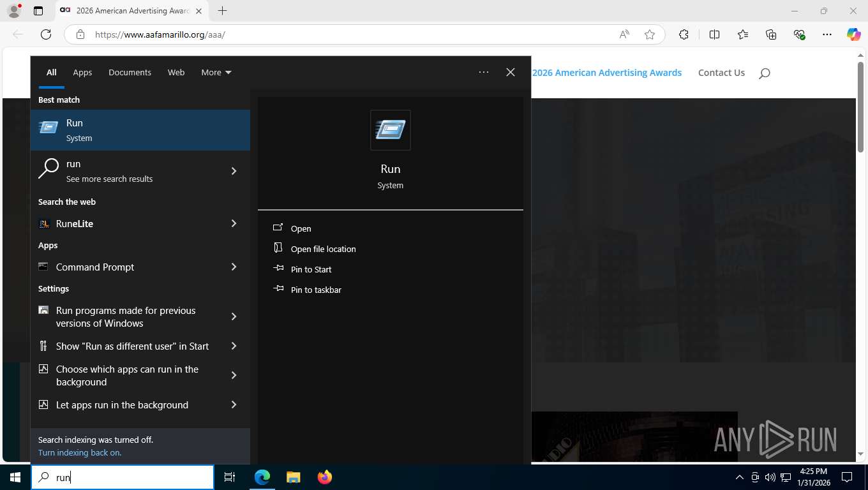Open '2026 American Advertising Awards' nav link

click(x=607, y=73)
